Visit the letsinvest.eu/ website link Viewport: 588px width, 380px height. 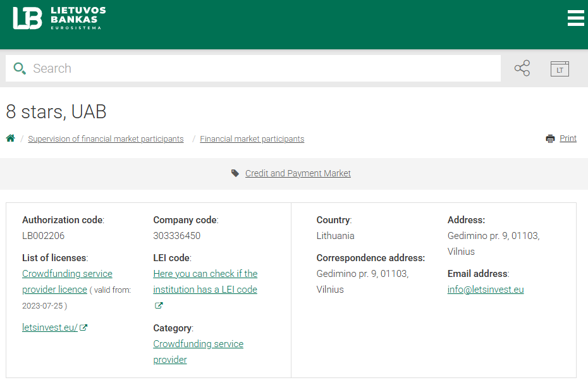[49, 328]
